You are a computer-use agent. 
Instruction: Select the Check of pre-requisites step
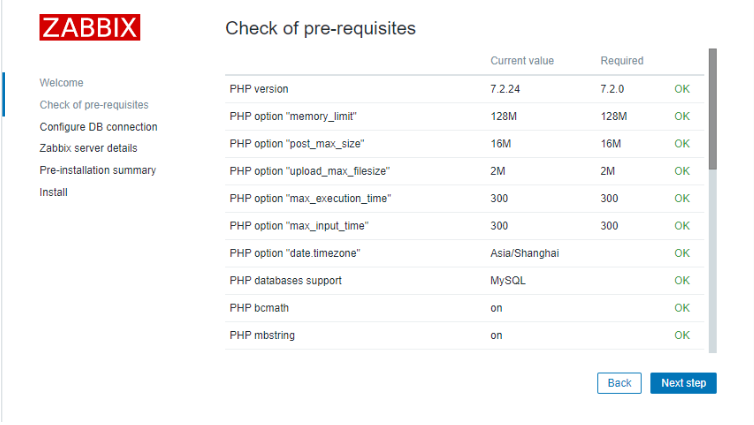coord(94,105)
